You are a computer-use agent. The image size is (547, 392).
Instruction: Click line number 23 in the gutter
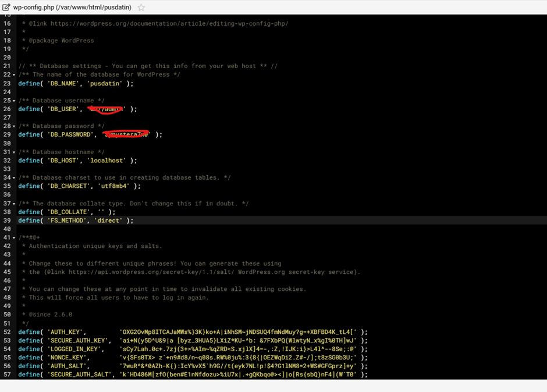pos(7,83)
